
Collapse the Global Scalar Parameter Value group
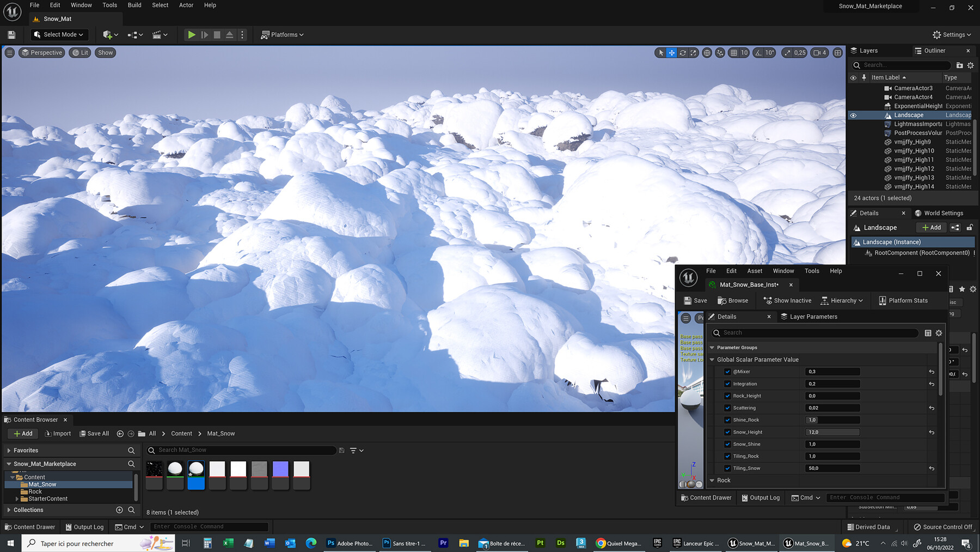[712, 359]
